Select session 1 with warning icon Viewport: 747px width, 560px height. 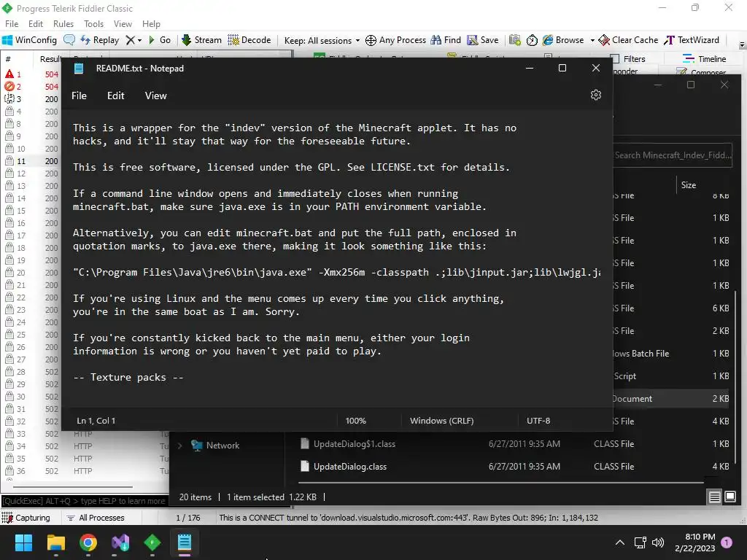point(31,74)
